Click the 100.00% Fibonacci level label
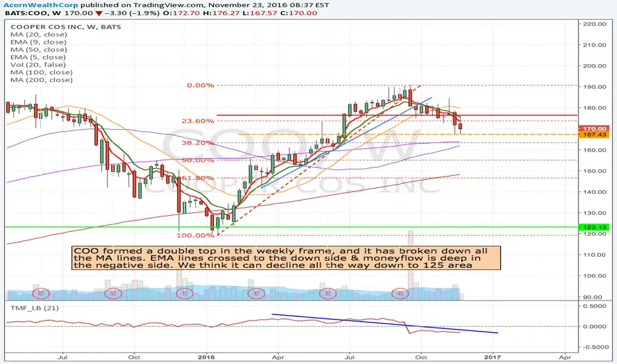 click(195, 236)
